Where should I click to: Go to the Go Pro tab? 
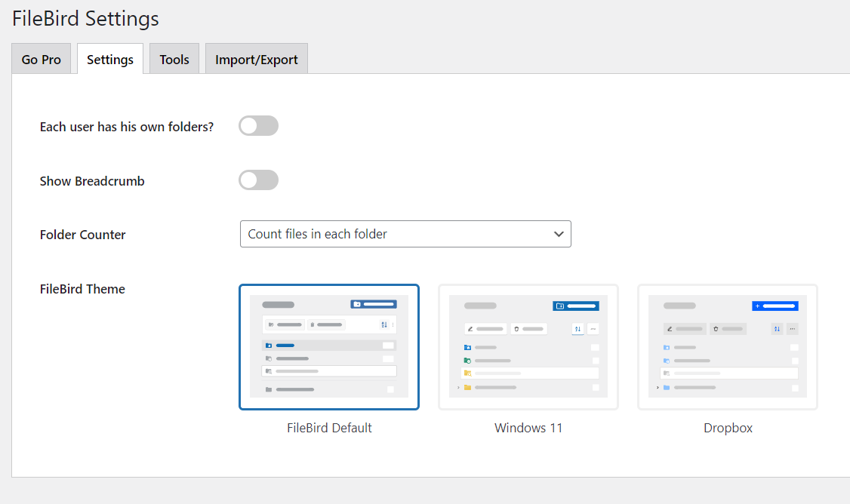41,58
